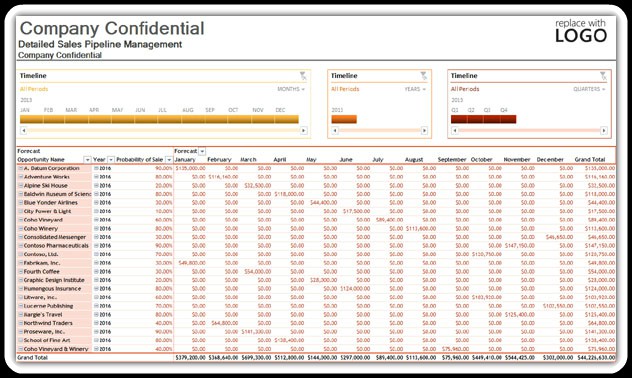Collapse the Coho Winery row
632x378 pixels.
(21, 228)
